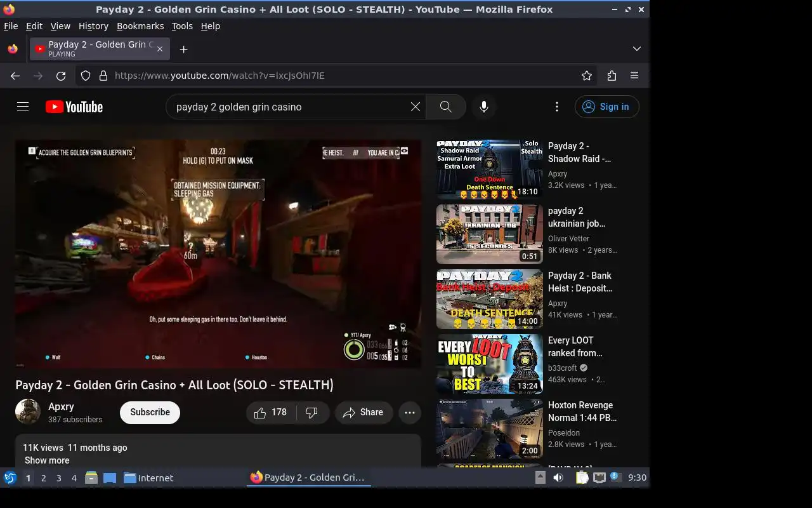Open the desktop start menu icon
Image resolution: width=812 pixels, height=508 pixels.
pyautogui.click(x=10, y=478)
